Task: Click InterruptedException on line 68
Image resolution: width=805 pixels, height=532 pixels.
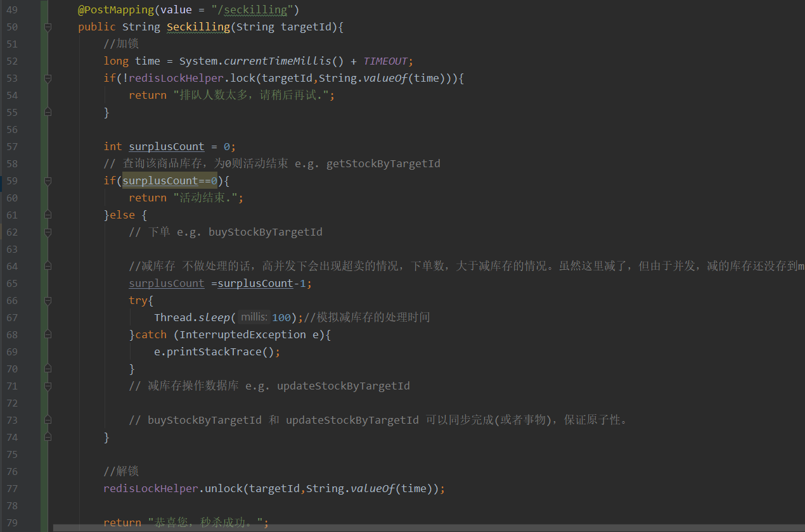Action: click(243, 335)
